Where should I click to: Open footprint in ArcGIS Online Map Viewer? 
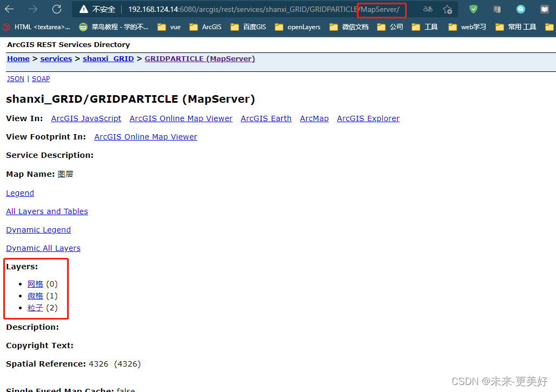[145, 137]
